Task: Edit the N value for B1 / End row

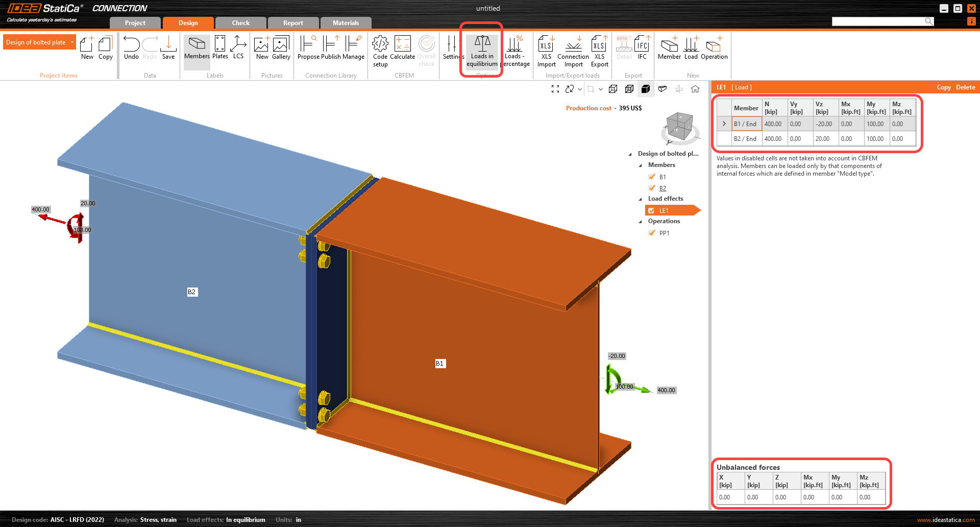Action: pyautogui.click(x=774, y=124)
